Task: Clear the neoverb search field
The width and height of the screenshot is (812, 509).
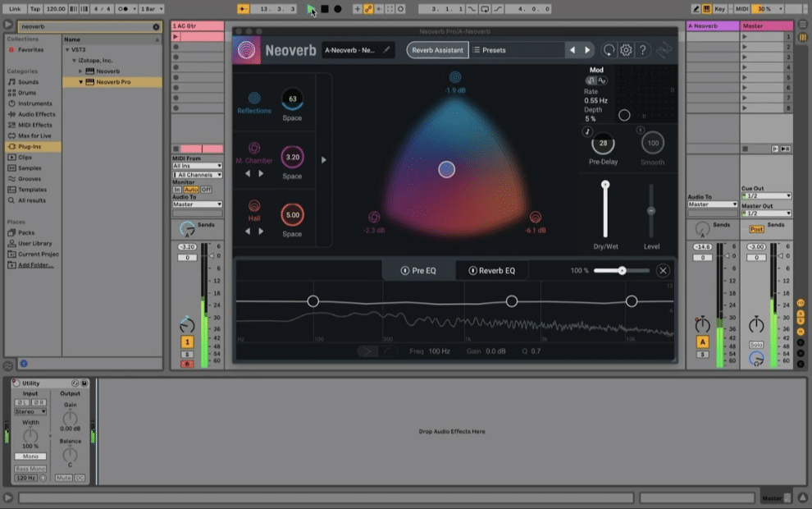Action: tap(156, 26)
